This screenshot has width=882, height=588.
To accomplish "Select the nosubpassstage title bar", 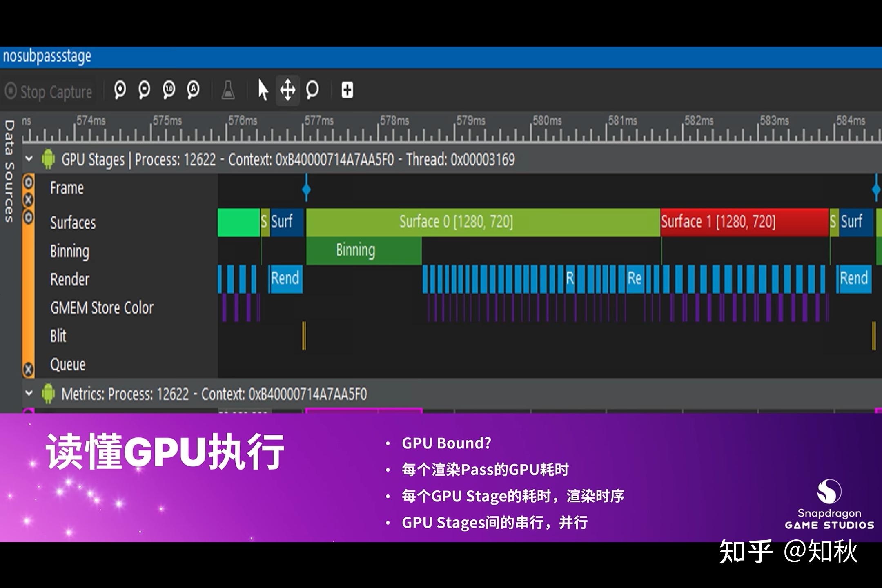I will tap(47, 56).
